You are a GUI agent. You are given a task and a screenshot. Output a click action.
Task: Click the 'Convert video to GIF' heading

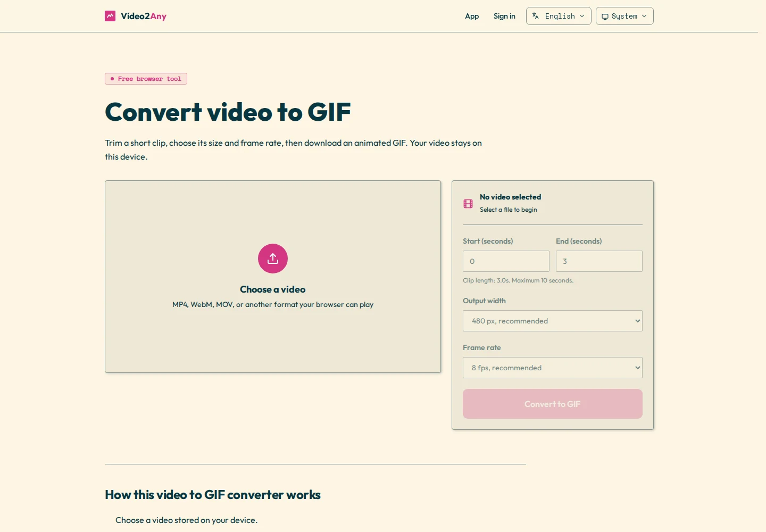click(228, 112)
